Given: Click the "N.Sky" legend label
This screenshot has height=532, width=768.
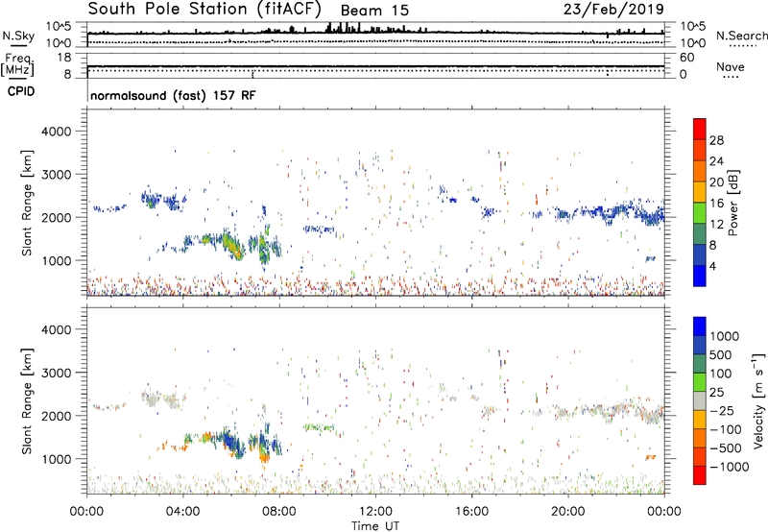Looking at the screenshot, I should (18, 36).
